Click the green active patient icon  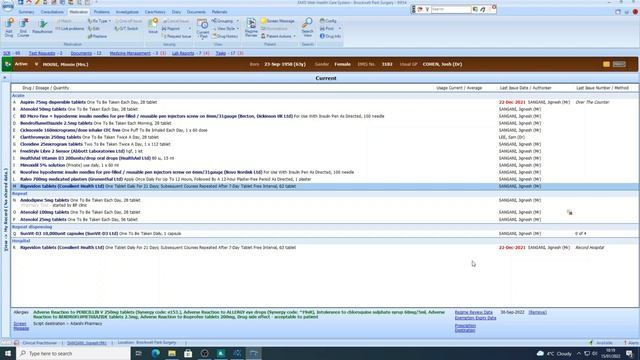tap(7, 64)
